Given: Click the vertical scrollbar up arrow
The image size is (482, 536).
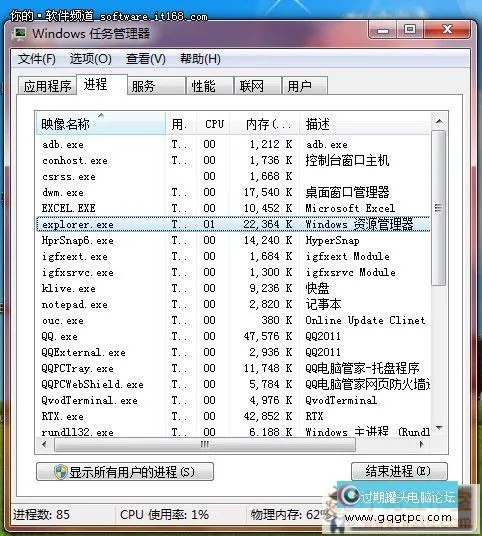Looking at the screenshot, I should point(439,121).
